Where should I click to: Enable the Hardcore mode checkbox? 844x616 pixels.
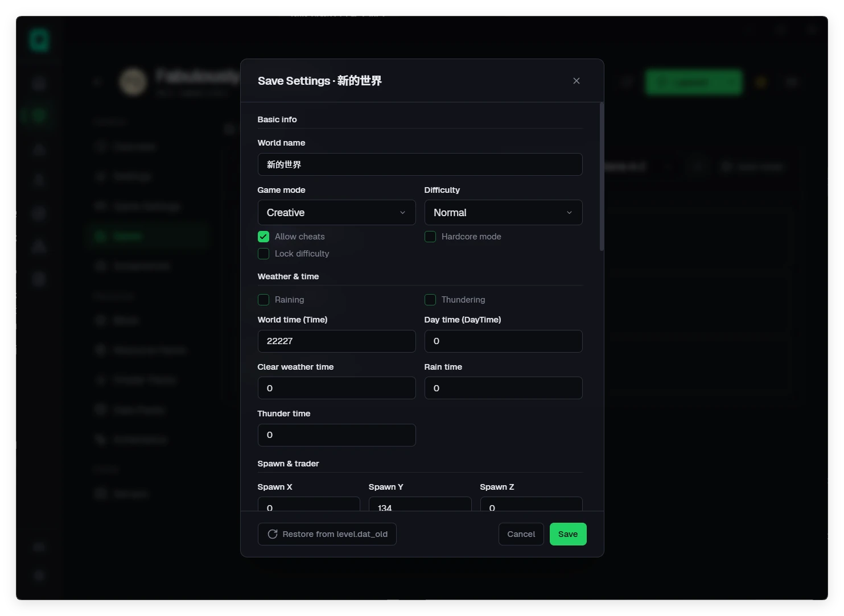pos(430,237)
